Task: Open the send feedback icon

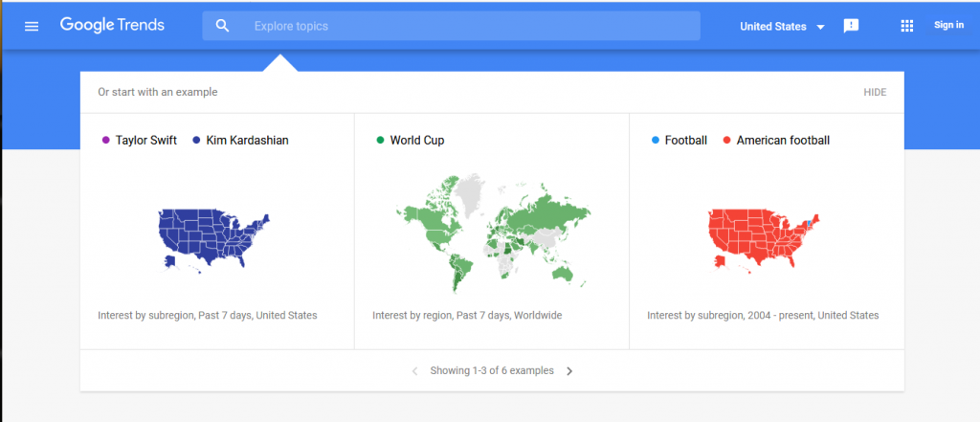Action: pyautogui.click(x=851, y=26)
